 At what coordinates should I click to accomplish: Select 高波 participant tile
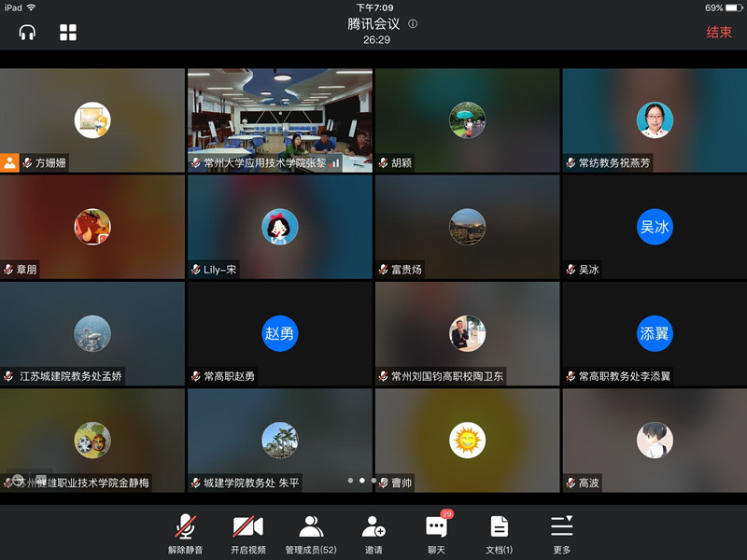pyautogui.click(x=655, y=440)
